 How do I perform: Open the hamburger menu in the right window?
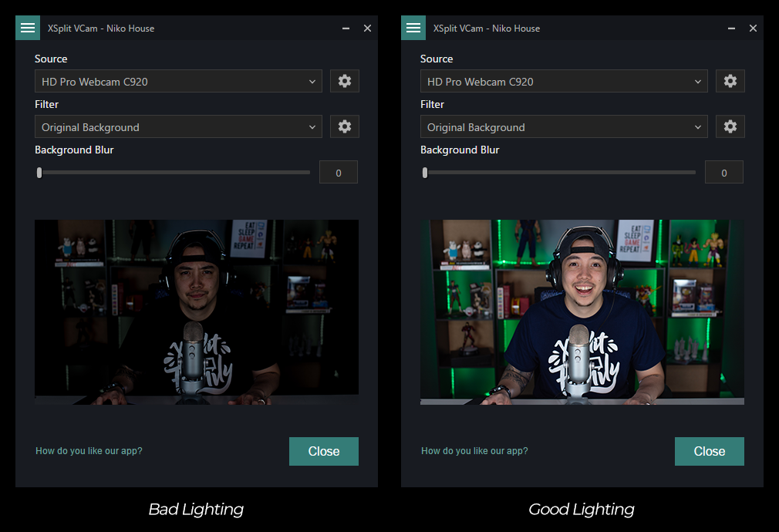tap(413, 28)
